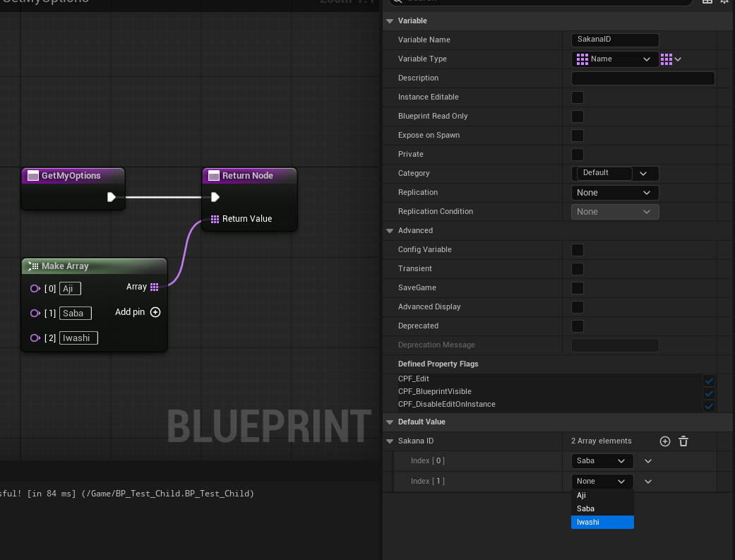Toggle the Blueprint Read Only checkbox
The image size is (735, 560).
point(578,117)
